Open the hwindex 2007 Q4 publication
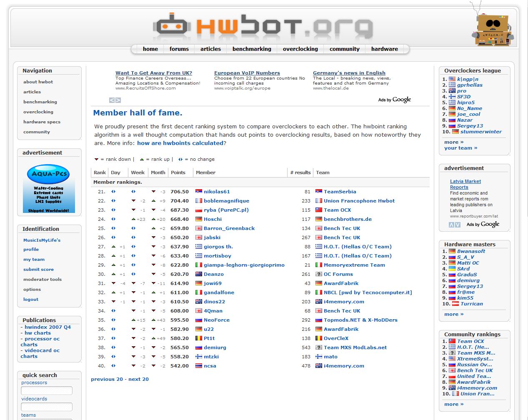The image size is (528, 420). (x=48, y=327)
